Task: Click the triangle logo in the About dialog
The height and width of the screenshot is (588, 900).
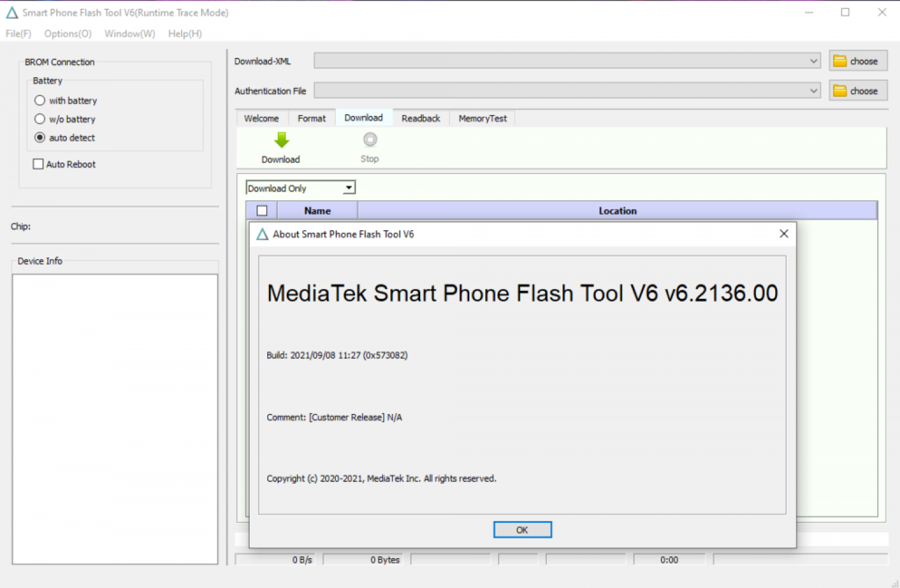Action: pyautogui.click(x=262, y=234)
